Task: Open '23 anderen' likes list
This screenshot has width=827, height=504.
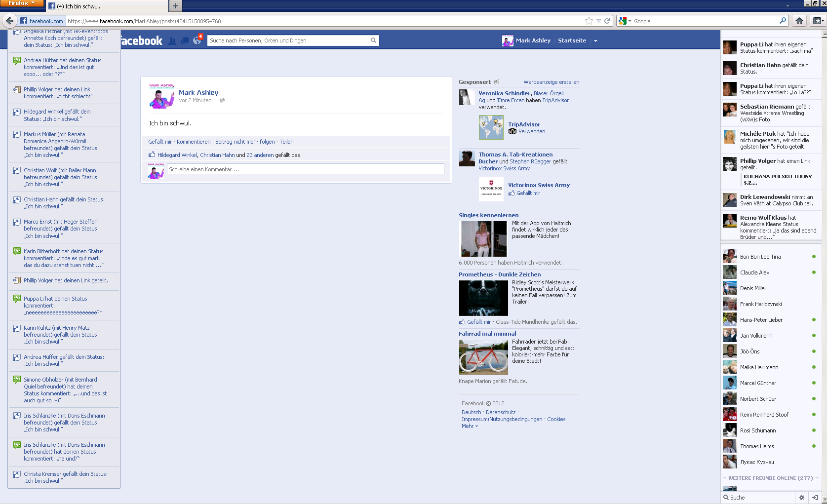Action: (260, 155)
